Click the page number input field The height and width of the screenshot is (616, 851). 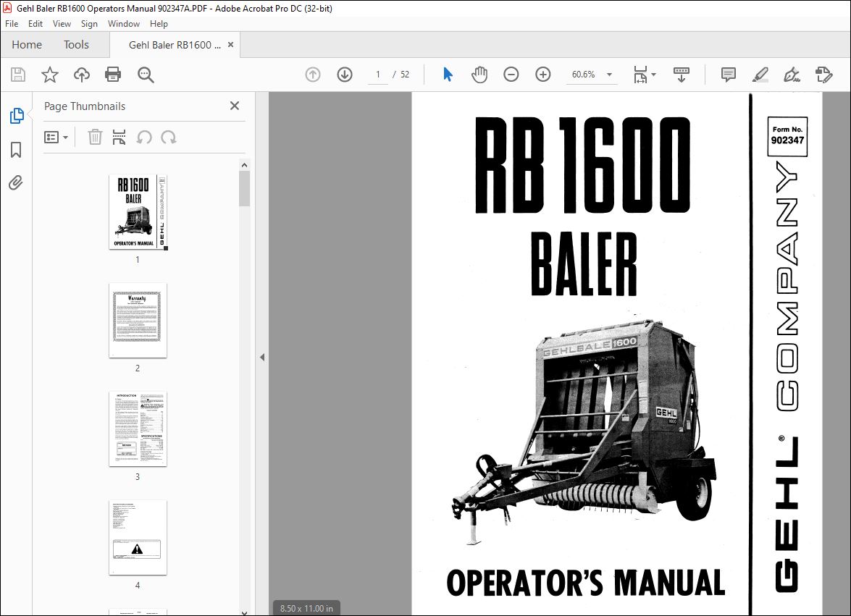378,75
